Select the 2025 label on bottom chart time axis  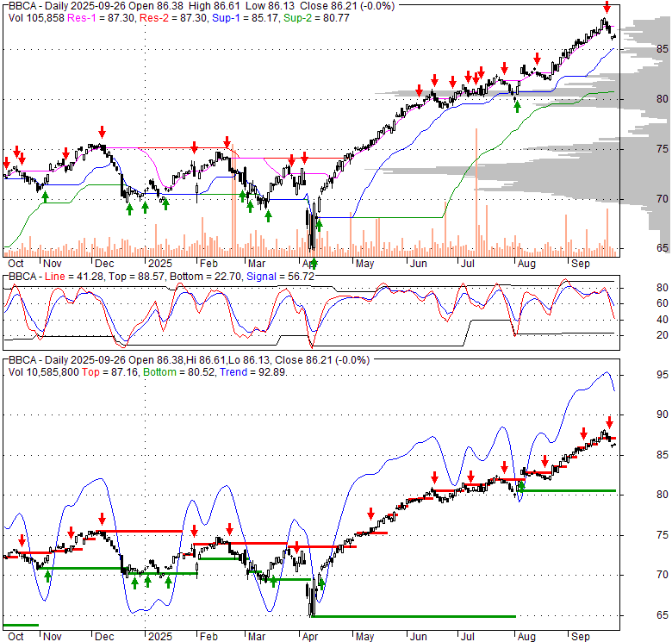[x=160, y=637]
